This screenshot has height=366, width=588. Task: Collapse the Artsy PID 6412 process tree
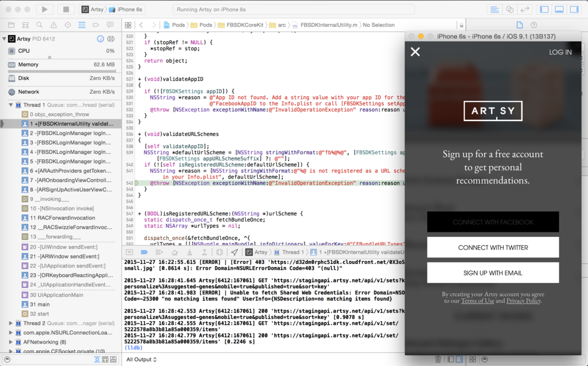point(4,38)
